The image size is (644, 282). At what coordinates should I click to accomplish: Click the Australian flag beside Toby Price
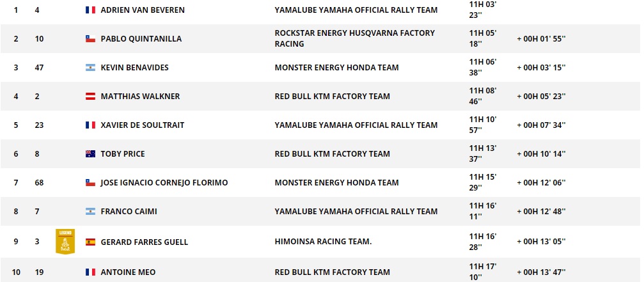(x=90, y=154)
